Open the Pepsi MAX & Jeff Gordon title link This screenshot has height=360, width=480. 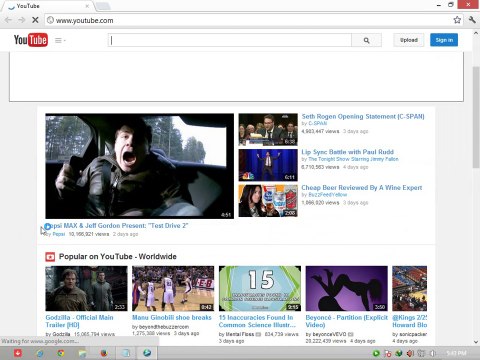pos(117,226)
